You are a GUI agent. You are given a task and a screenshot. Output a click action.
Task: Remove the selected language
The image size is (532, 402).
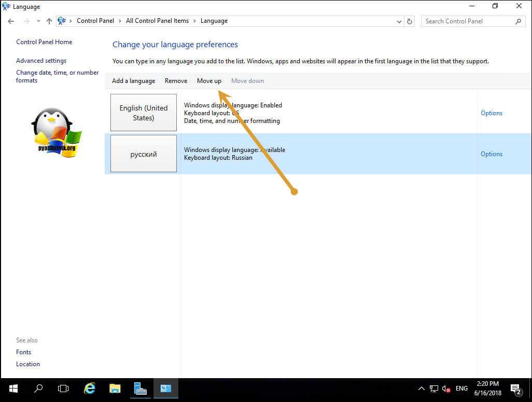tap(176, 81)
